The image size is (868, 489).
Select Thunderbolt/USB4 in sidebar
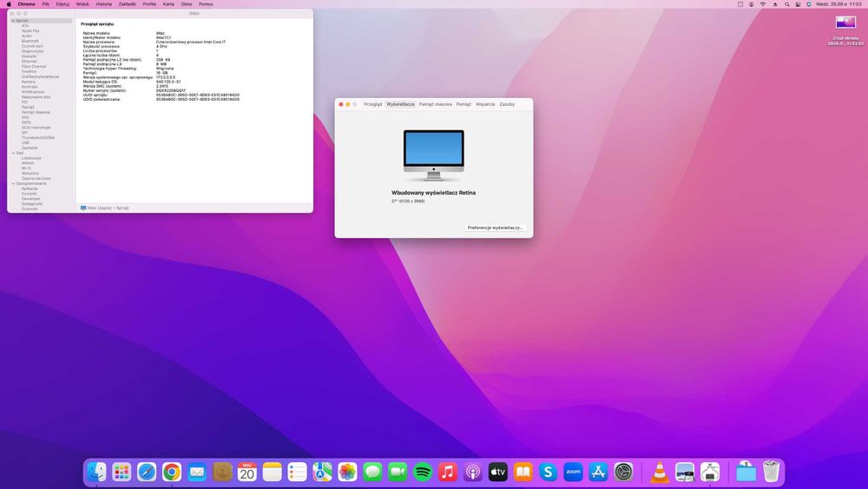point(37,137)
